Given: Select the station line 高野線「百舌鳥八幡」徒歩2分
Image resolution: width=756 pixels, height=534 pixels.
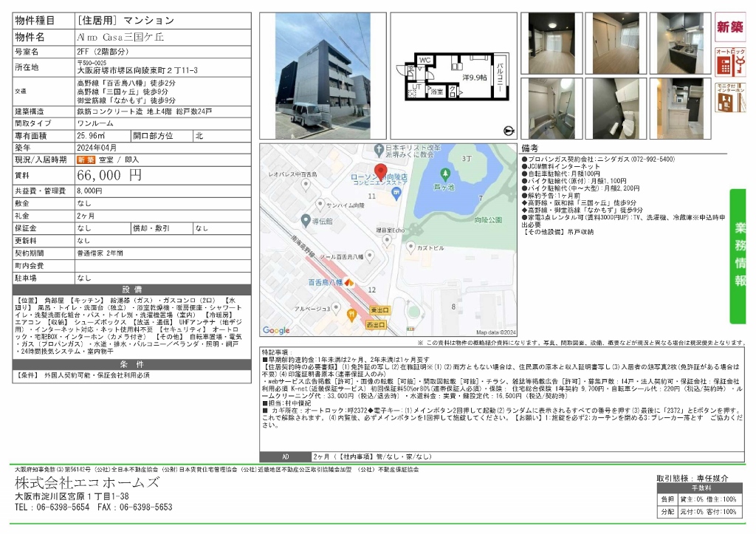Looking at the screenshot, I should pyautogui.click(x=126, y=83).
